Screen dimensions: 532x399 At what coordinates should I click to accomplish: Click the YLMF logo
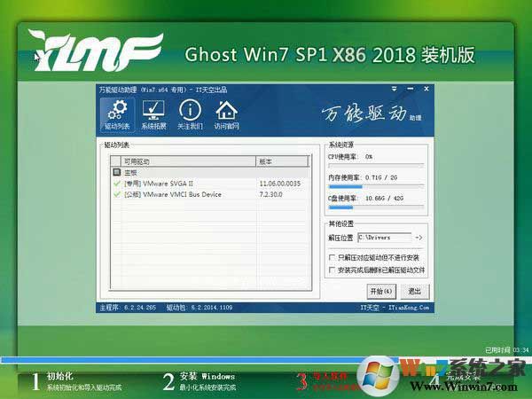click(96, 51)
